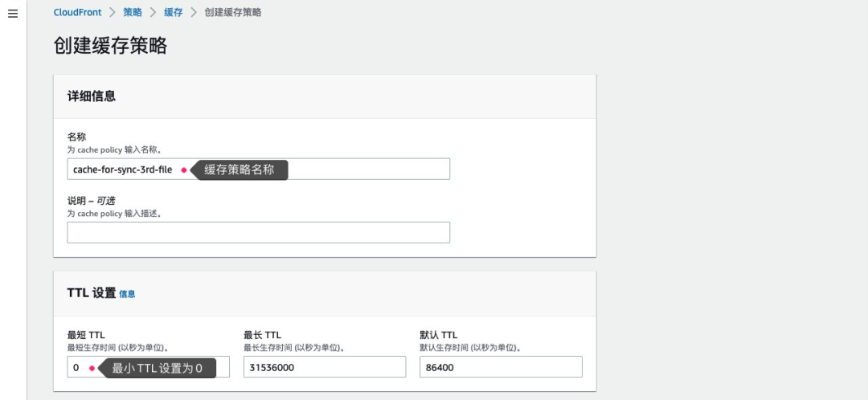Click the 缓存策略名称 annotation callout
868x400 pixels.
240,169
